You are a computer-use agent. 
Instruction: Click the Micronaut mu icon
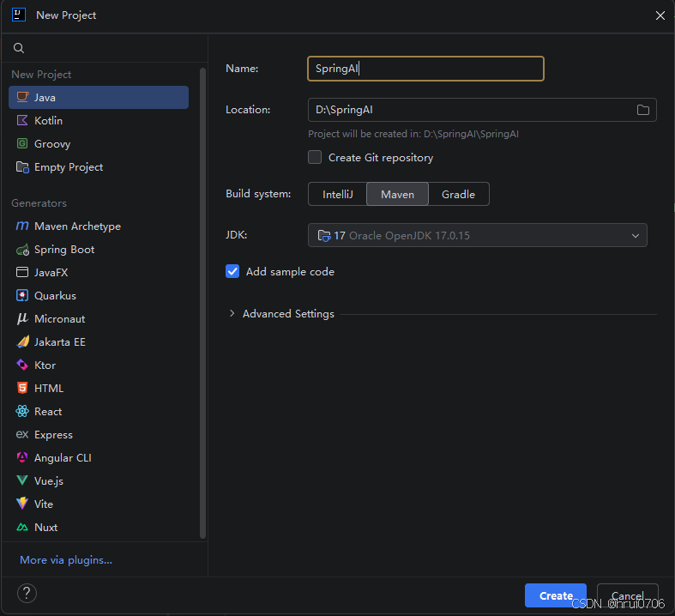(22, 319)
